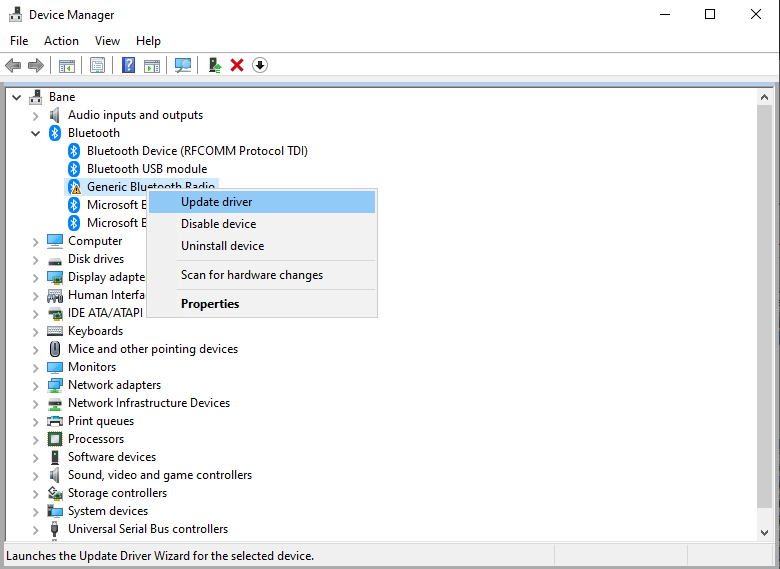Click the Bluetooth USB module icon
Image resolution: width=780 pixels, height=569 pixels.
(74, 169)
